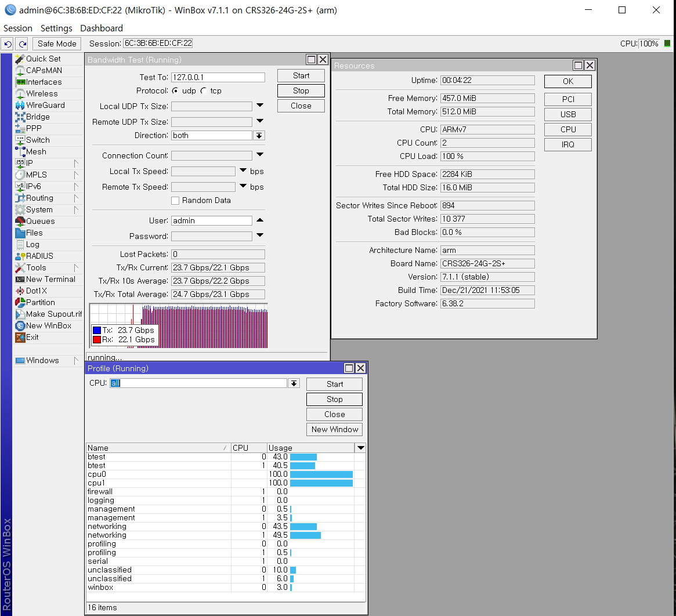Expand the Local UDP Tx Size field

pos(259,105)
